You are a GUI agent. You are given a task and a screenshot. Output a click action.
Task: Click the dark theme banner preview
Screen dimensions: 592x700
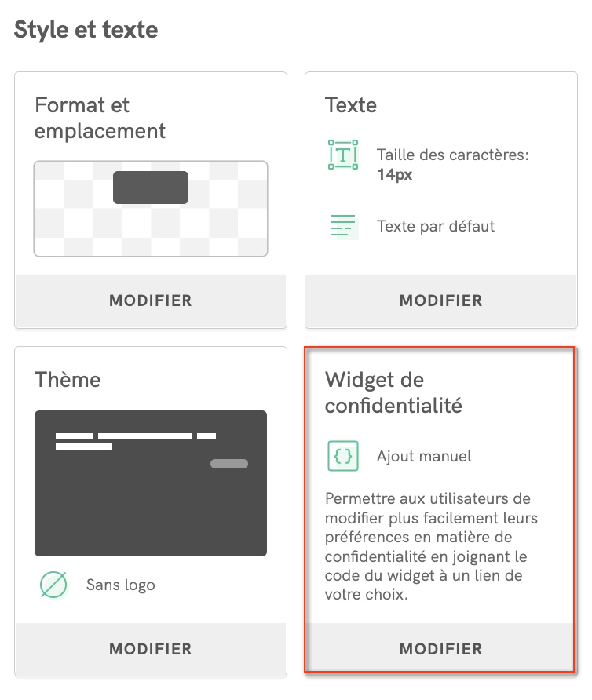pos(151,483)
